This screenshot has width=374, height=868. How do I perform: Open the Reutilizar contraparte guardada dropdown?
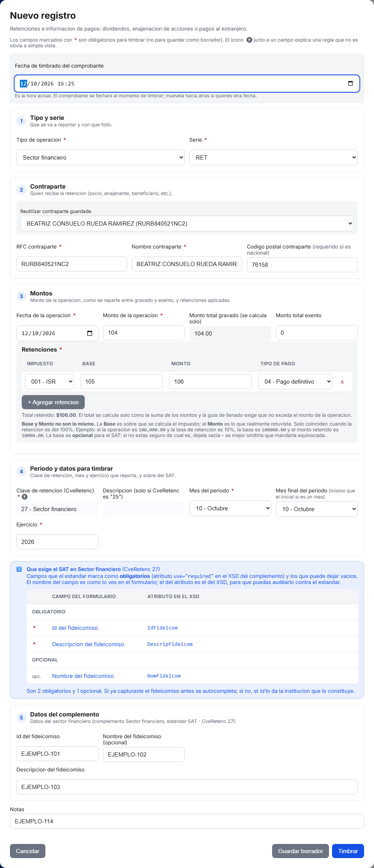pos(187,224)
